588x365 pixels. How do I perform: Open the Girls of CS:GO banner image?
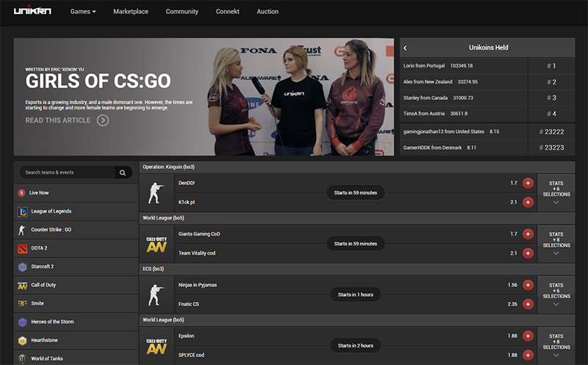[204, 97]
